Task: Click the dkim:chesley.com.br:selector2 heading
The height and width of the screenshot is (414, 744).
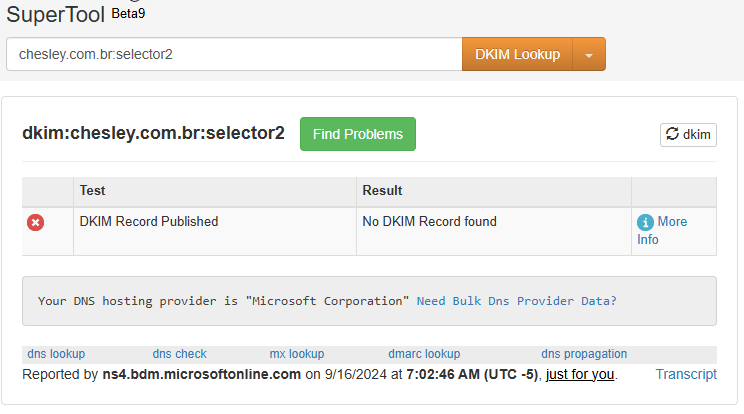Action: 153,133
